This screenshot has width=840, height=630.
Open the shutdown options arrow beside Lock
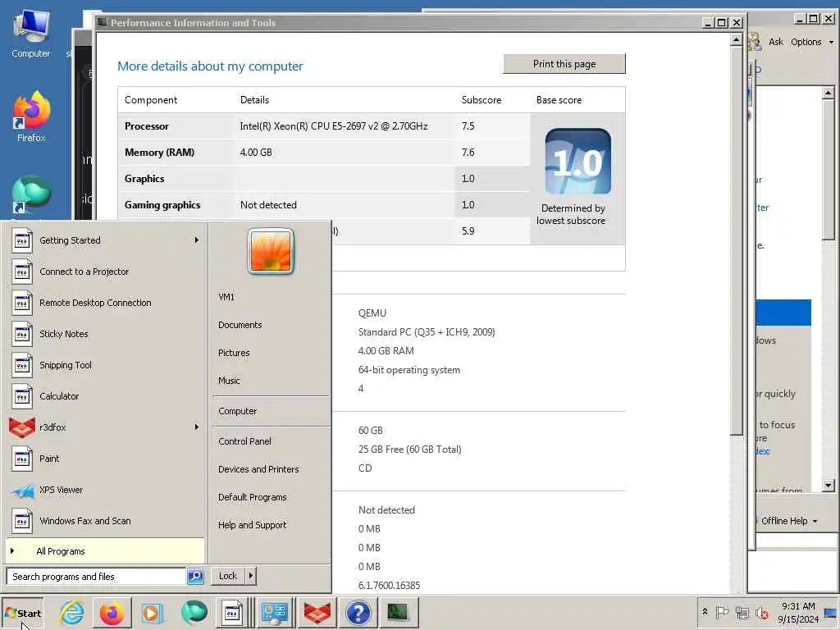(x=251, y=576)
